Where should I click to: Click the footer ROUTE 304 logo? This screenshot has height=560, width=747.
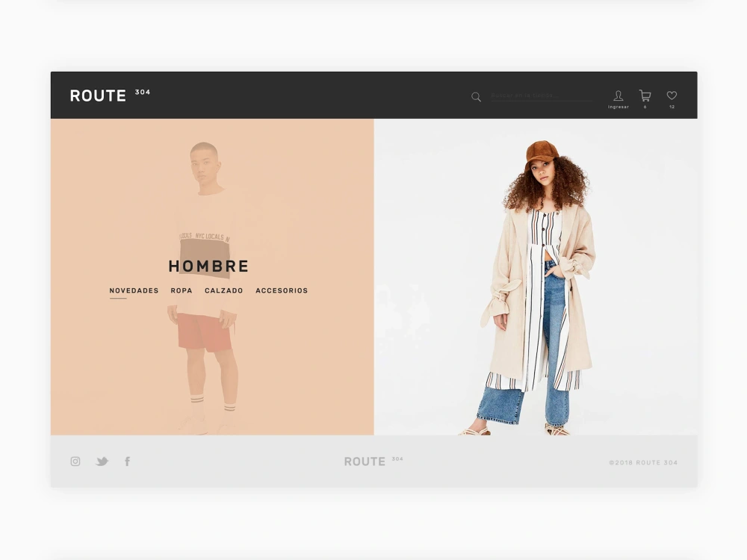pos(373,461)
